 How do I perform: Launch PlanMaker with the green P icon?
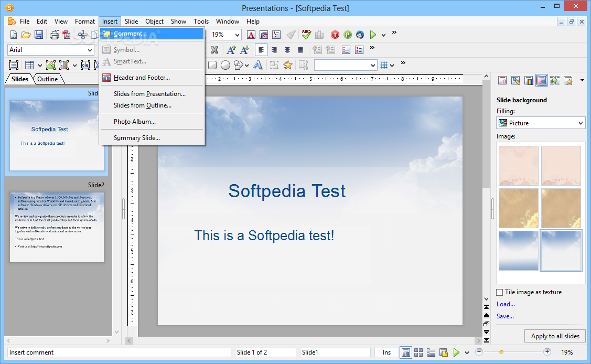[x=348, y=35]
